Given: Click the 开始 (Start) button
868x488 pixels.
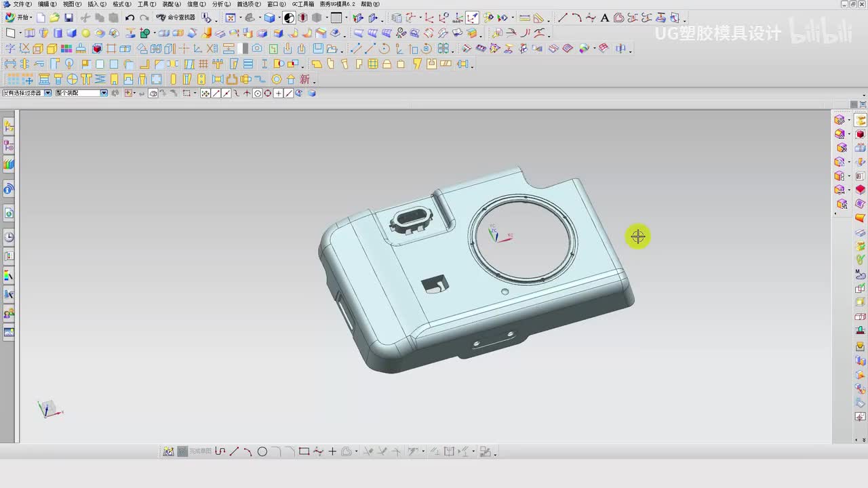Looking at the screenshot, I should 18,18.
